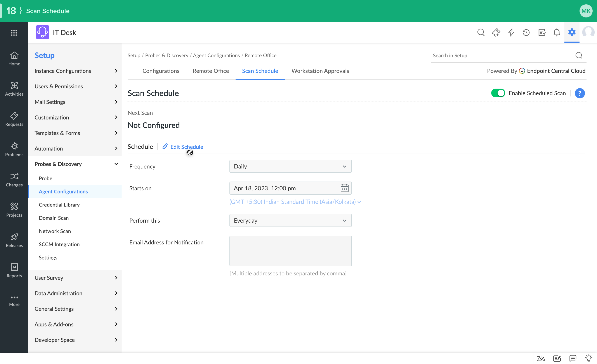Screen dimensions: 597x364
Task: Open the Frequency dropdown showing Daily
Action: [290, 166]
